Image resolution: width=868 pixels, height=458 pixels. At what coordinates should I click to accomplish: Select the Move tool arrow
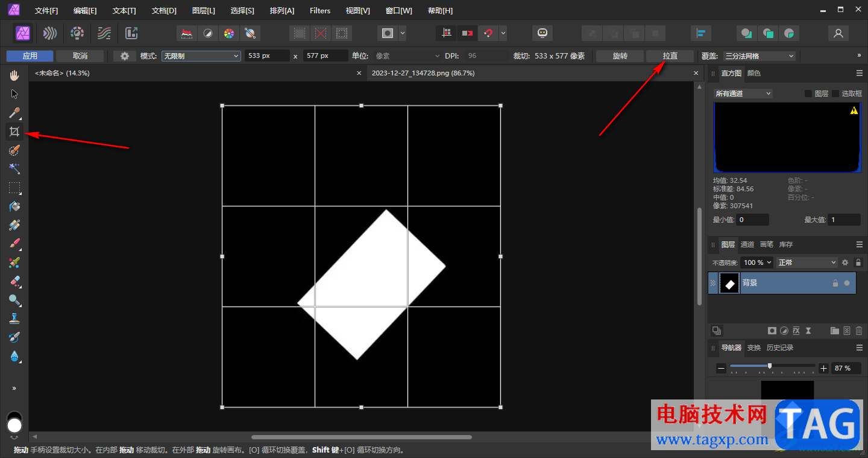click(14, 94)
